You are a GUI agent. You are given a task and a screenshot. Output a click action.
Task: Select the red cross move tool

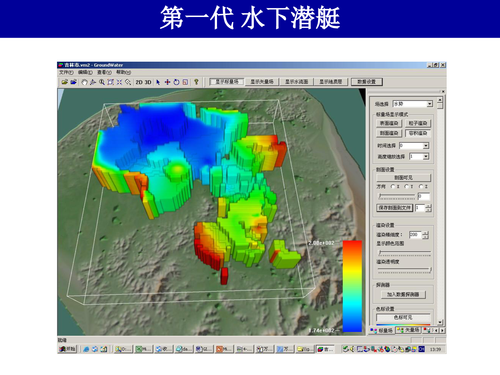click(x=167, y=82)
